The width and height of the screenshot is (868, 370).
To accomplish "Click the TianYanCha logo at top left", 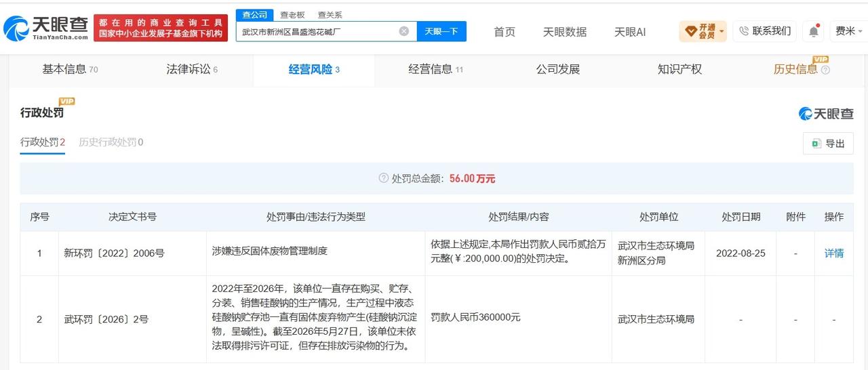I will click(x=45, y=28).
